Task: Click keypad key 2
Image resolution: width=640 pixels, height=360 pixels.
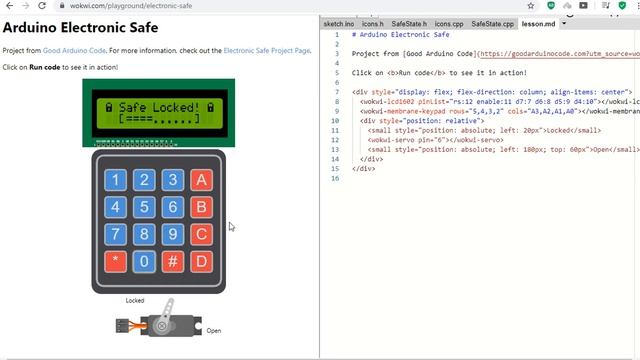Action: [144, 180]
